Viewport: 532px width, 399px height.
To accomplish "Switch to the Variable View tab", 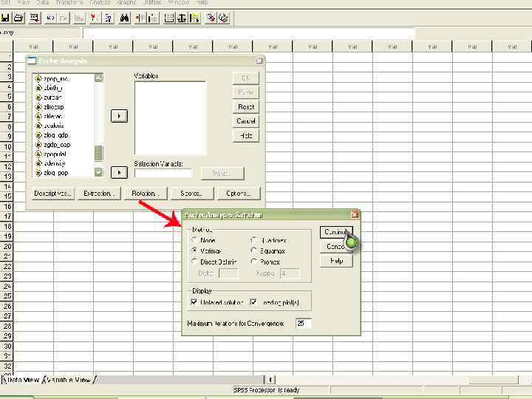I will click(67, 380).
